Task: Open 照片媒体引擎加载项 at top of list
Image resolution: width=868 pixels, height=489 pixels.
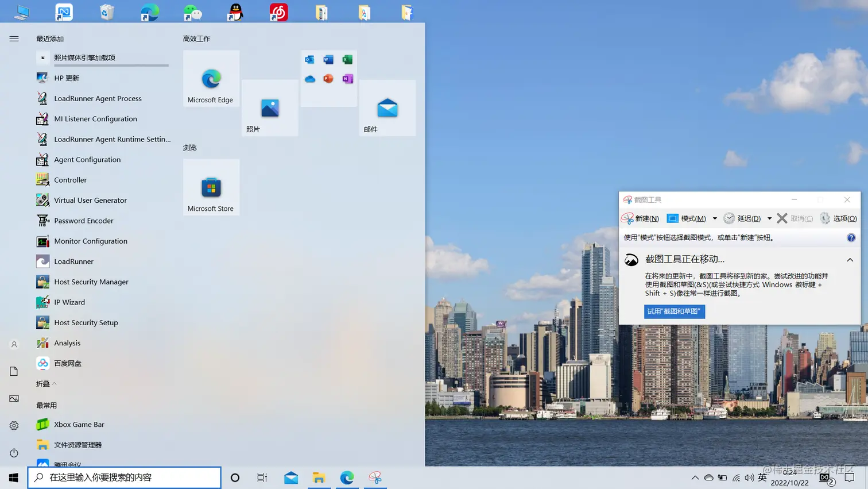Action: (102, 57)
